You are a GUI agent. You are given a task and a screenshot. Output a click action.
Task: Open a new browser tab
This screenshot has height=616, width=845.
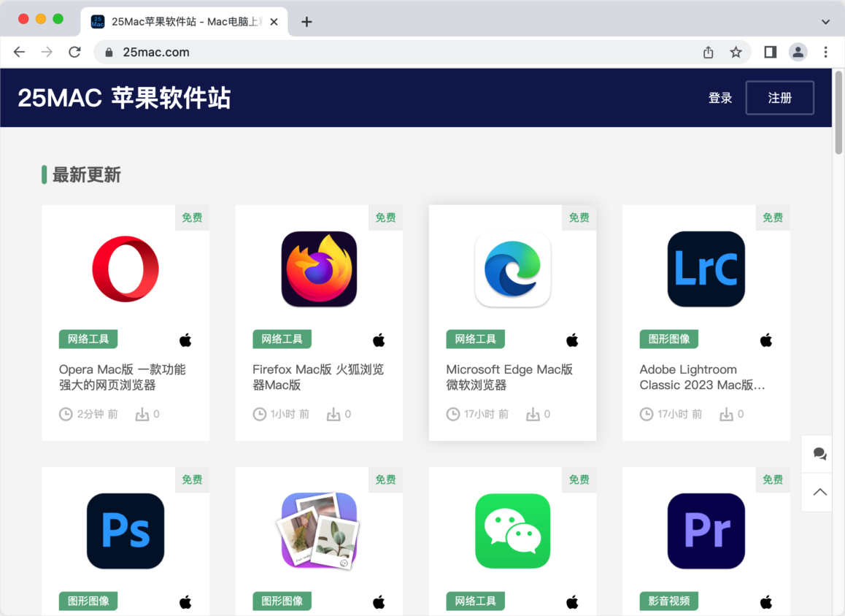tap(306, 22)
